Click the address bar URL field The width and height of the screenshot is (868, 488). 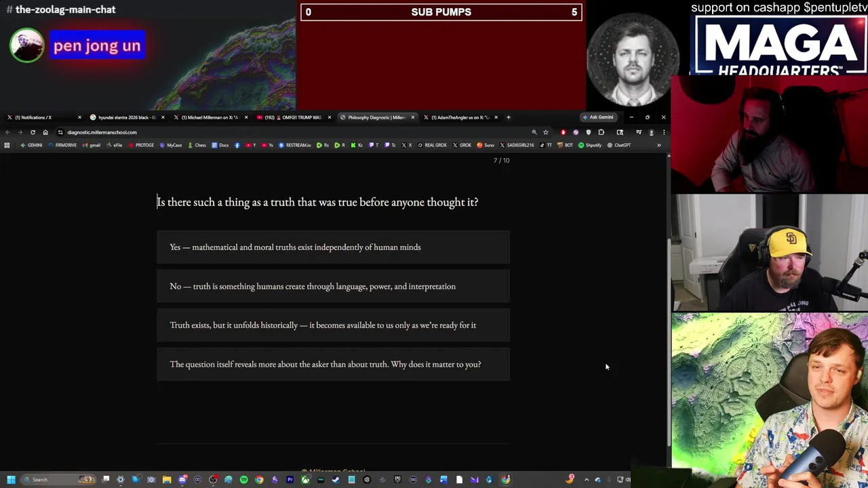[292, 132]
